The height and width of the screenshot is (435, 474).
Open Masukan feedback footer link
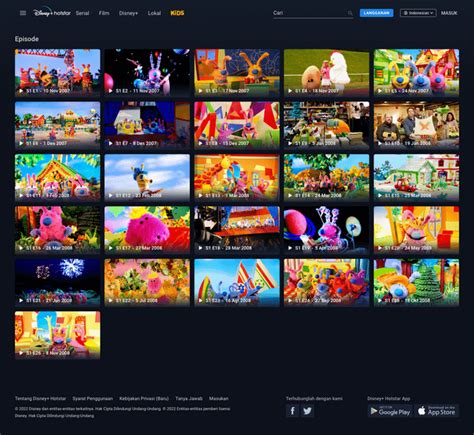click(219, 398)
